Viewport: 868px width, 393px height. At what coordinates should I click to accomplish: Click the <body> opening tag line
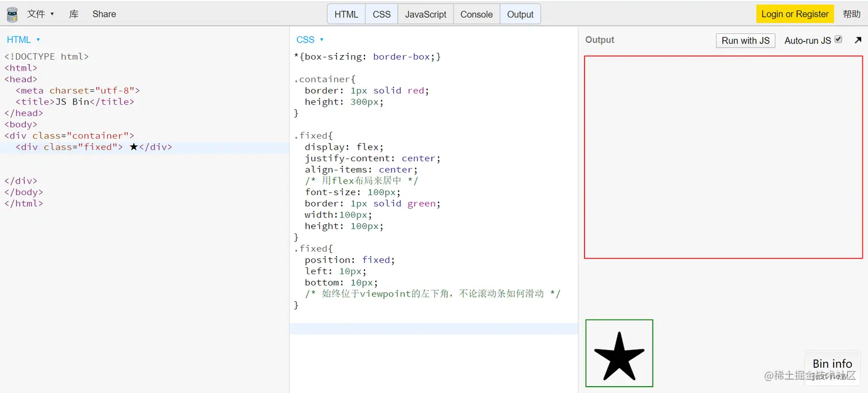click(x=21, y=124)
